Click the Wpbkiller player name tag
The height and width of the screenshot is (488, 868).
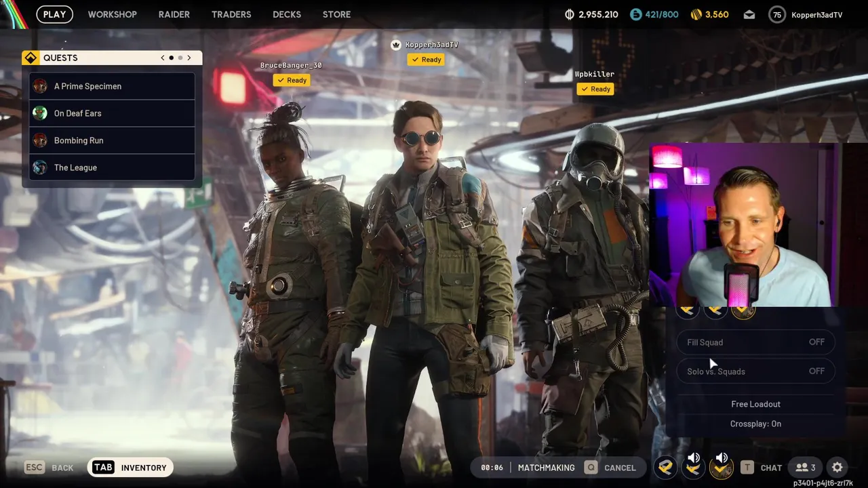coord(595,74)
